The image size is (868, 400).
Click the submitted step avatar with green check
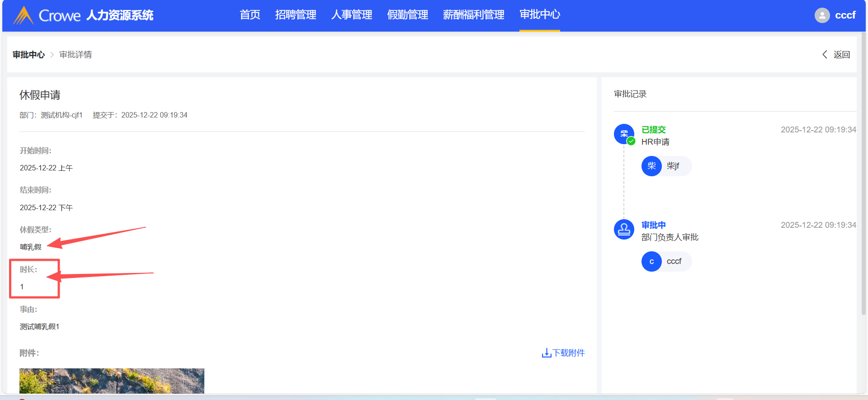(624, 134)
